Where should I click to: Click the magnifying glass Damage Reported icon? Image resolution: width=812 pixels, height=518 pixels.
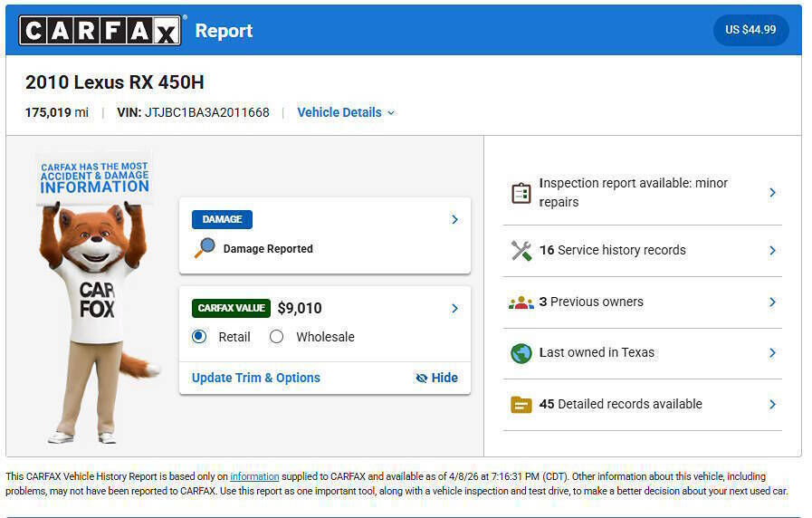[205, 248]
